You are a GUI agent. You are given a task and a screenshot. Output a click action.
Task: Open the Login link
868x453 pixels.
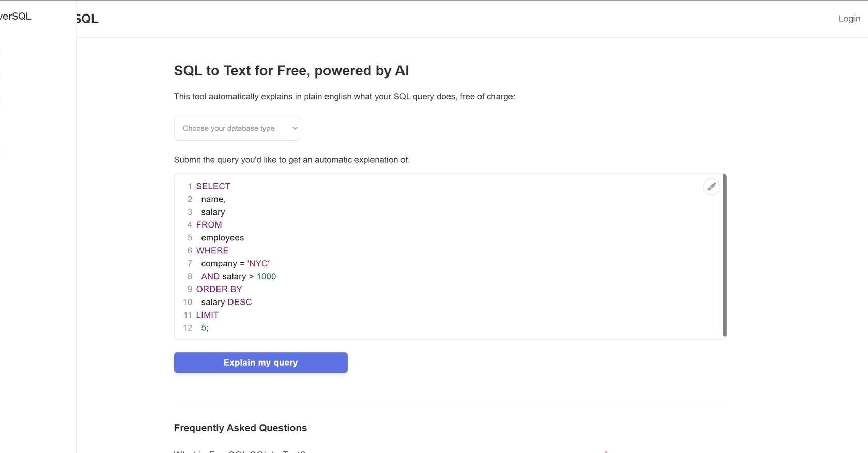pos(849,19)
